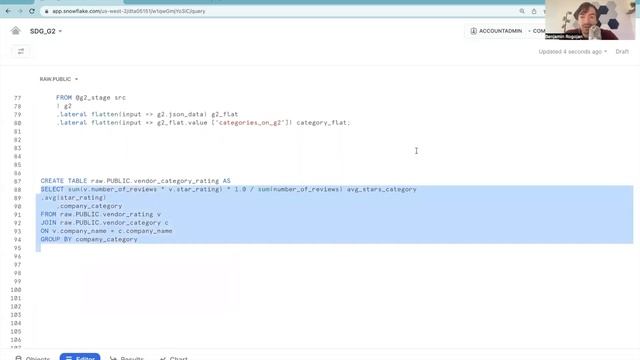Open the Updated 4 seconds ago dropdown
640x360 pixels.
[573, 52]
